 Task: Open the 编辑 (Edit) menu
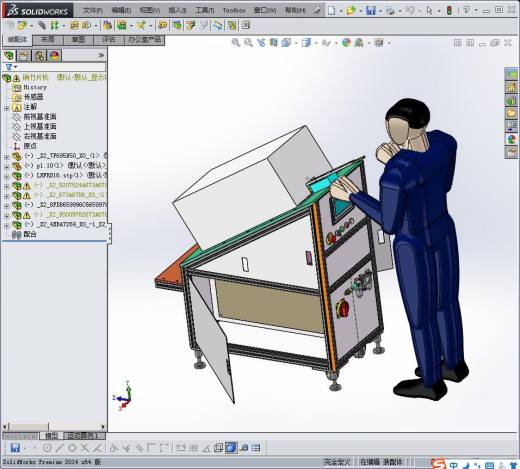(121, 11)
